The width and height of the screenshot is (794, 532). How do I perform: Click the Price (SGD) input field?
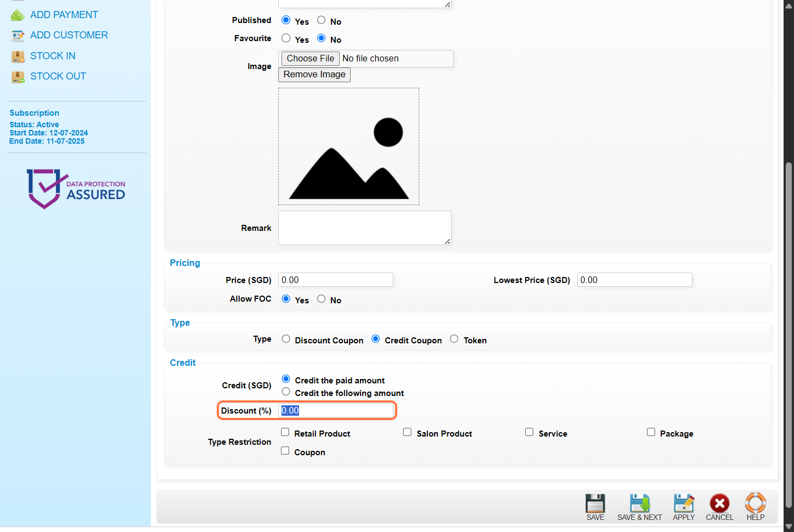(335, 280)
